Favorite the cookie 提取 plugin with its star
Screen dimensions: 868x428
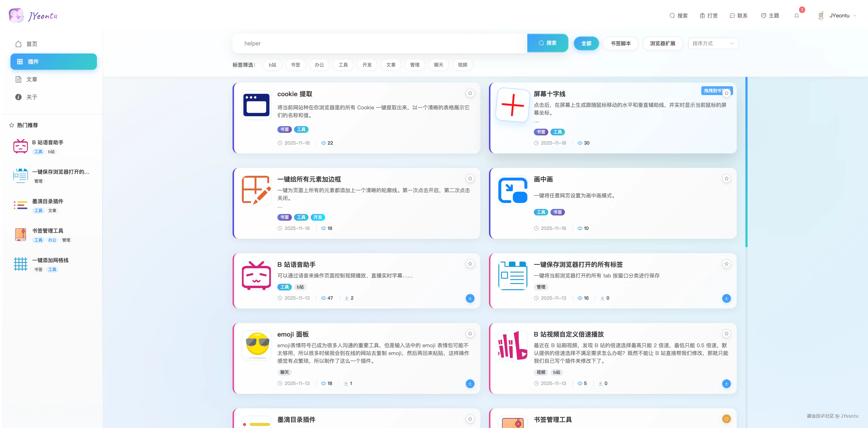[x=470, y=93]
